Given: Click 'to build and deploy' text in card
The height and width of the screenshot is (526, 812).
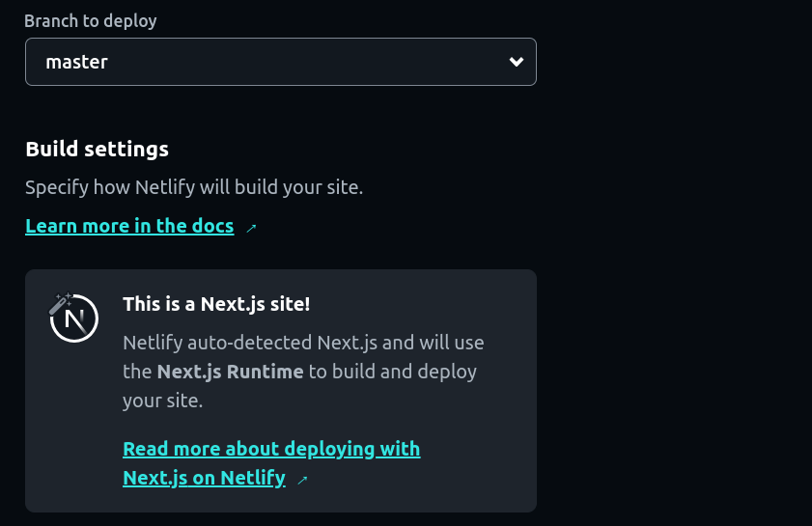Looking at the screenshot, I should pyautogui.click(x=393, y=372).
